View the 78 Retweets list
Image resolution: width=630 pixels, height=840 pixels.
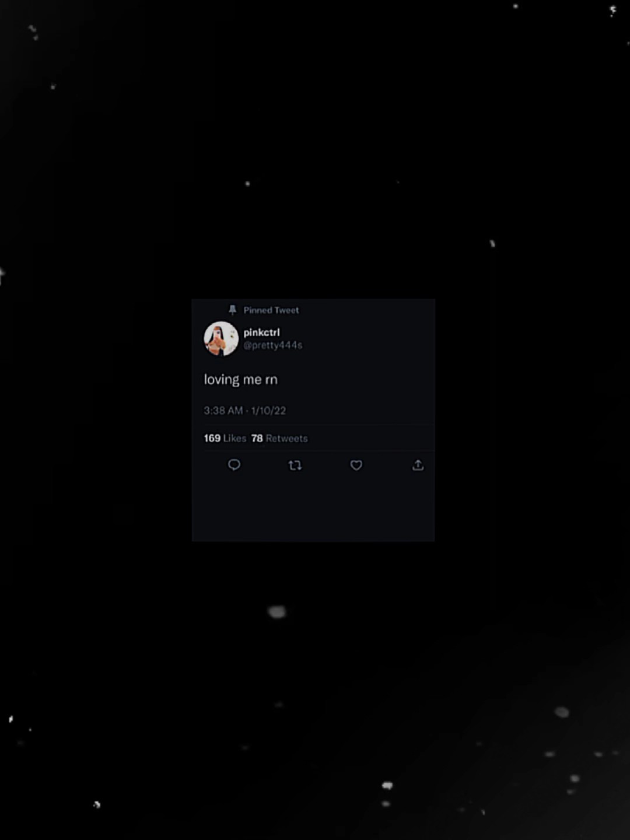click(279, 438)
